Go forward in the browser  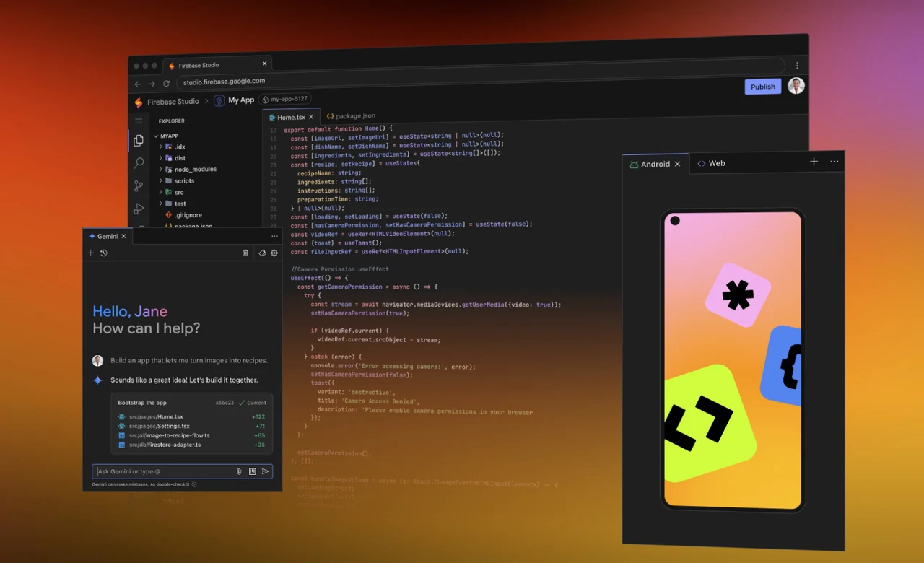[x=152, y=84]
